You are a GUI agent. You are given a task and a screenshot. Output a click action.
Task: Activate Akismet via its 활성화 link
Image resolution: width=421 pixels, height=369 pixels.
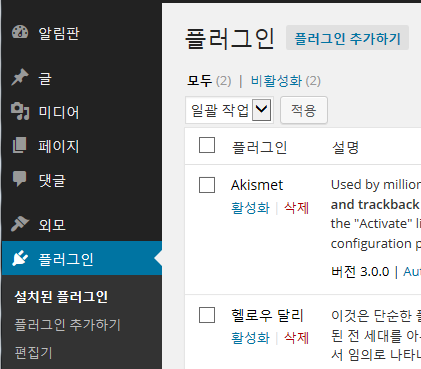[x=250, y=208]
